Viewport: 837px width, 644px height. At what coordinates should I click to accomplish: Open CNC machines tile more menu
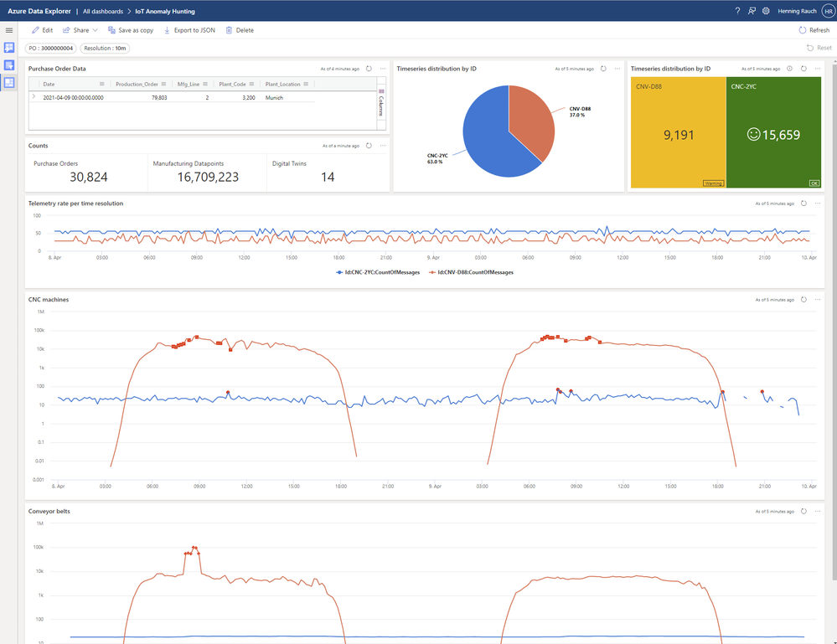(817, 300)
